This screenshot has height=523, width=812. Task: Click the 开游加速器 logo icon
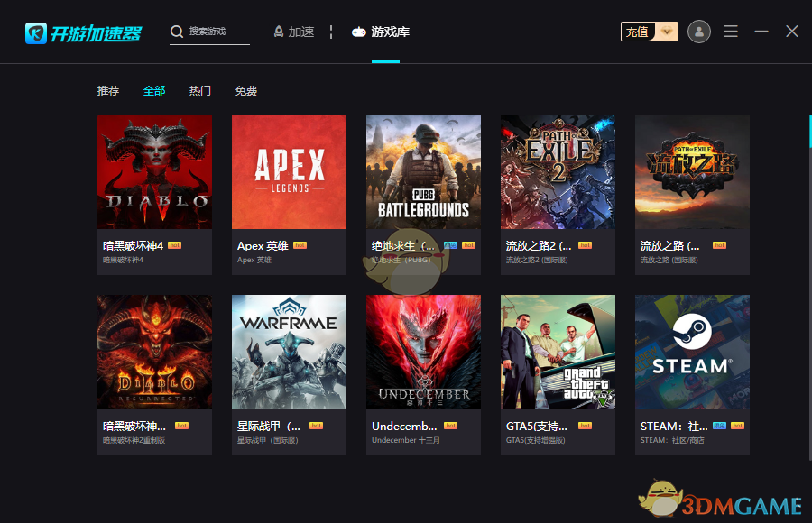tap(35, 32)
